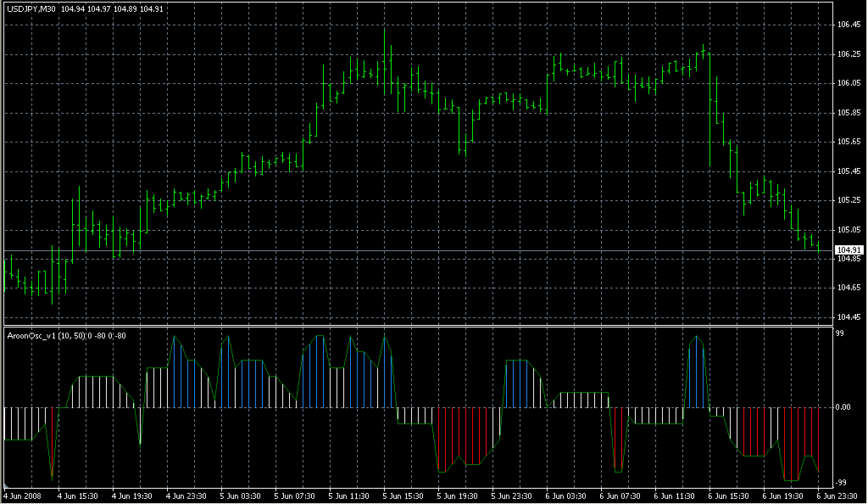Click the 105.65 price axis label

pos(849,142)
